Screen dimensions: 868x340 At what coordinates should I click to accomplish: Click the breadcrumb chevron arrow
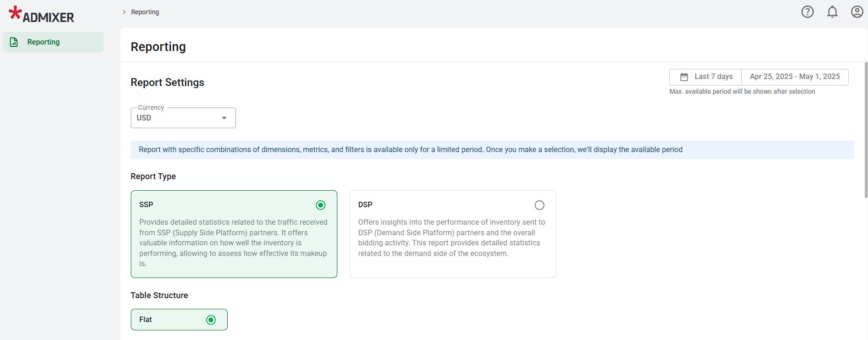(x=124, y=12)
